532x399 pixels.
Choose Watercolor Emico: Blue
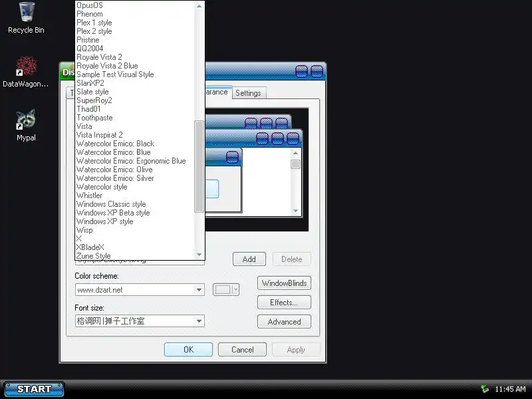pos(135,152)
